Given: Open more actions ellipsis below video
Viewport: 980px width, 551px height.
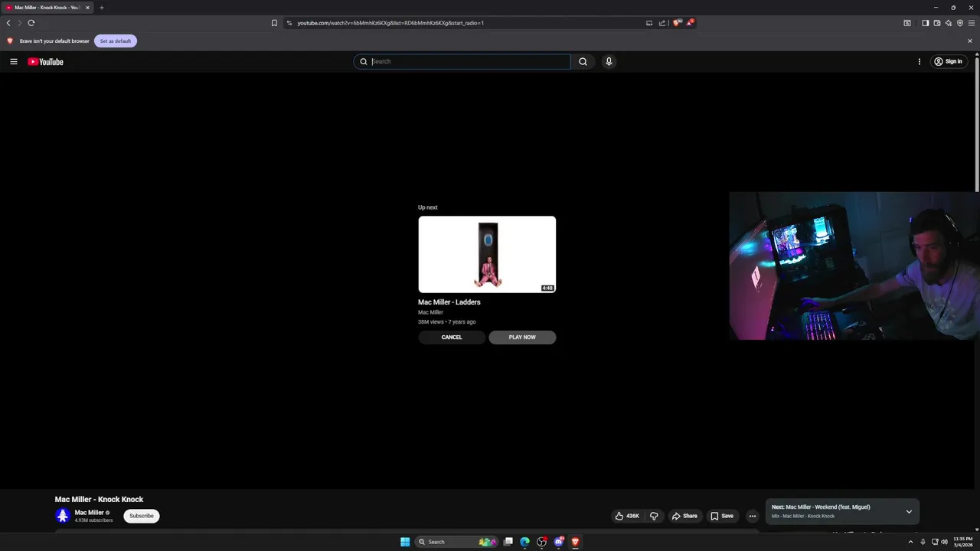Looking at the screenshot, I should (752, 516).
